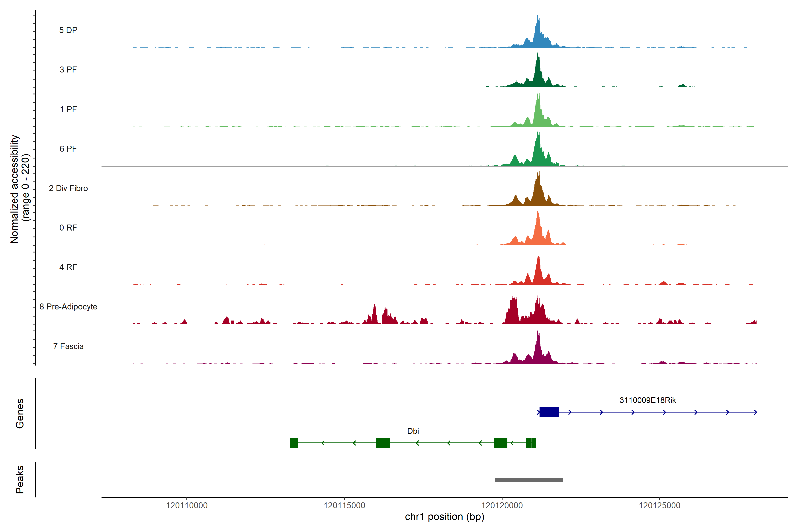Click the third Dbi exon near 120120000
The height and width of the screenshot is (532, 798).
501,443
